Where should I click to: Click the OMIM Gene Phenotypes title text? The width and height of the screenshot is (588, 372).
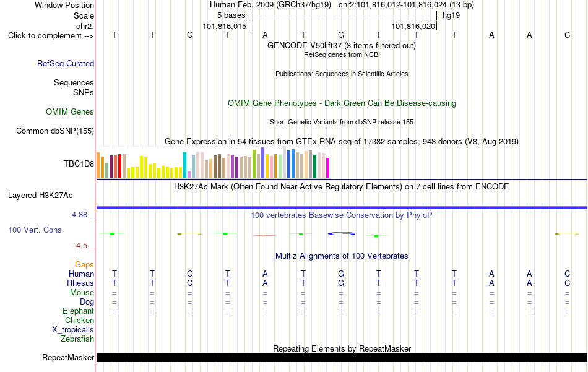coord(342,103)
